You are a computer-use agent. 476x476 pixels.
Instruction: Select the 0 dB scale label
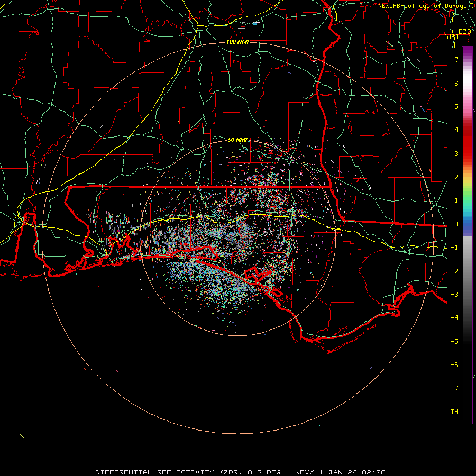click(x=456, y=224)
